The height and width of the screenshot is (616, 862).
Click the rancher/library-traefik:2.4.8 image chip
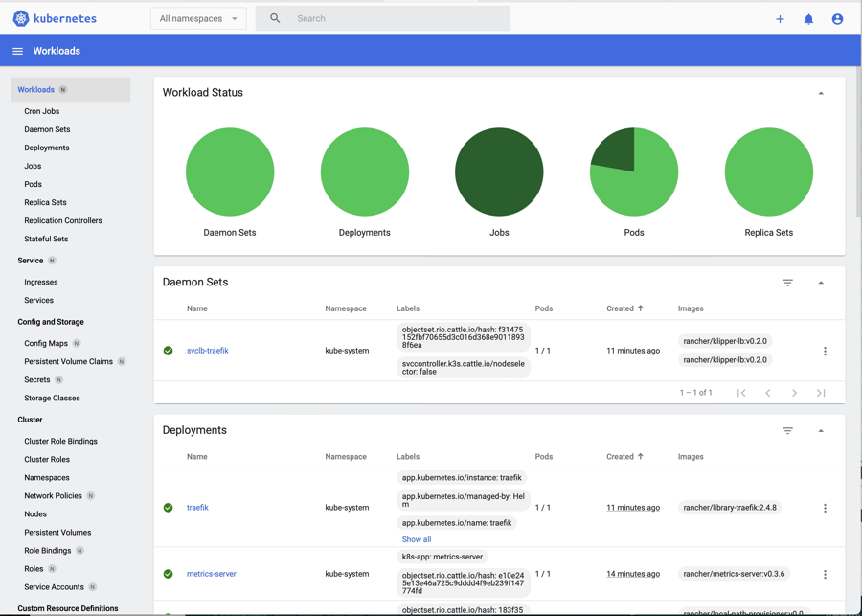point(730,508)
